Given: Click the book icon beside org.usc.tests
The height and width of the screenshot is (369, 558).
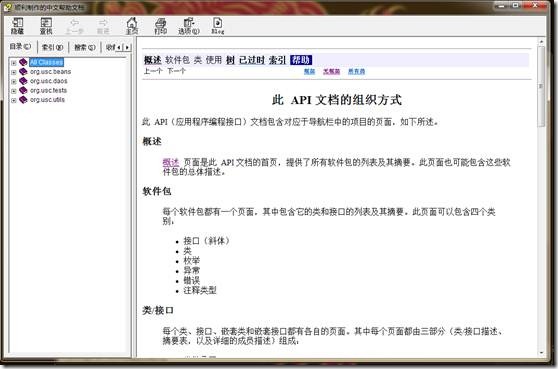Looking at the screenshot, I should pyautogui.click(x=23, y=90).
